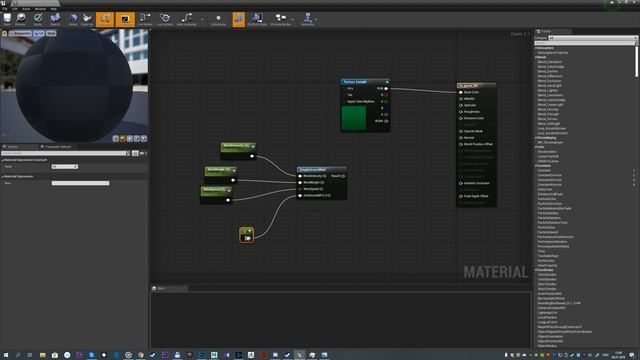Click the SimpleGrassWind Result output pin

(343, 176)
